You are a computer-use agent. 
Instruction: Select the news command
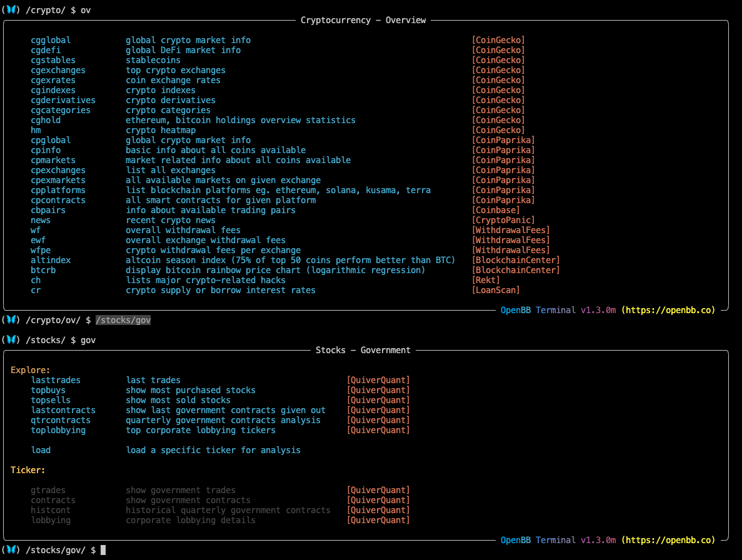click(x=41, y=220)
